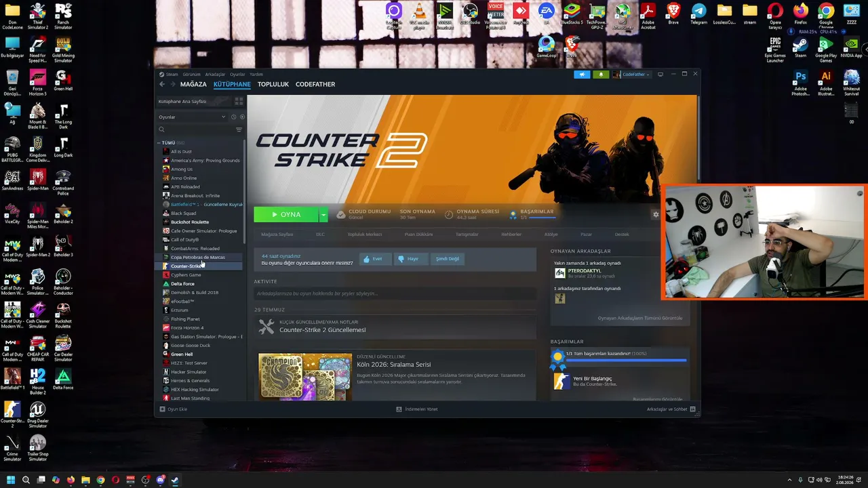
Task: Click the activity comment input field
Action: pos(395,293)
